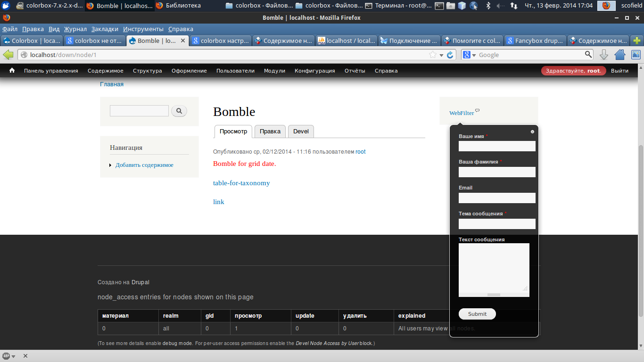Switch to the Colorbox | loca... browser tab
Screen dimensions: 644x362
[x=32, y=41]
